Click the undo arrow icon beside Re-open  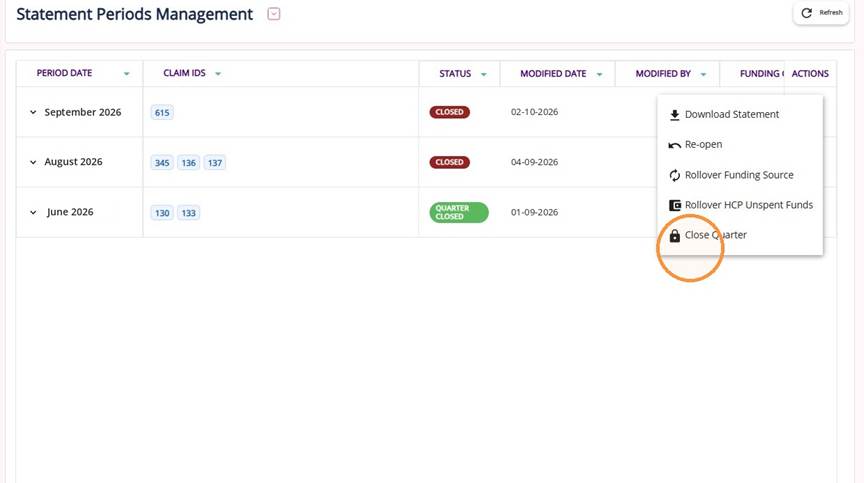(x=674, y=145)
